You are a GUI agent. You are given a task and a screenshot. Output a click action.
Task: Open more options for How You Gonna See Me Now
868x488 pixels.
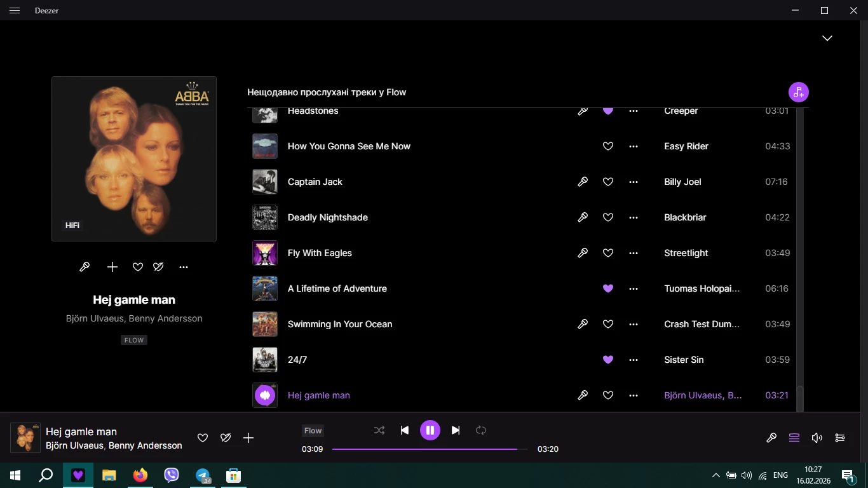(634, 146)
